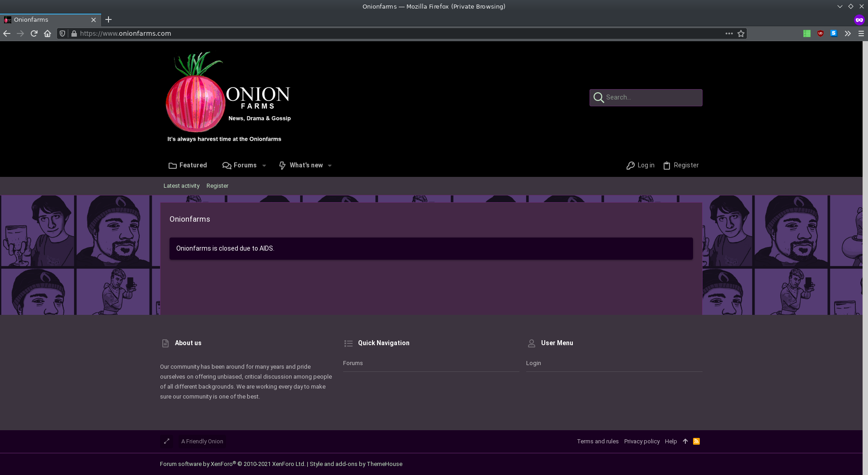Image resolution: width=868 pixels, height=475 pixels.
Task: Click the page's vertical scrollbar
Action: click(x=865, y=258)
